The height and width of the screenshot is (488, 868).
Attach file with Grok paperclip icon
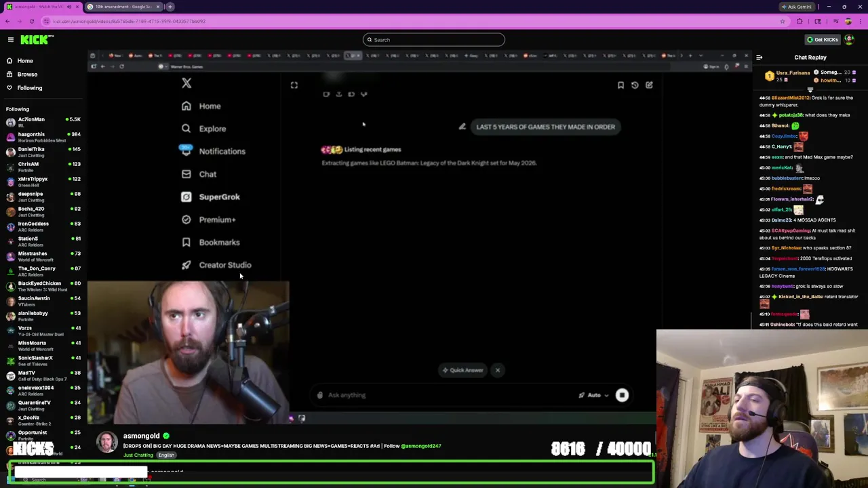click(x=320, y=395)
